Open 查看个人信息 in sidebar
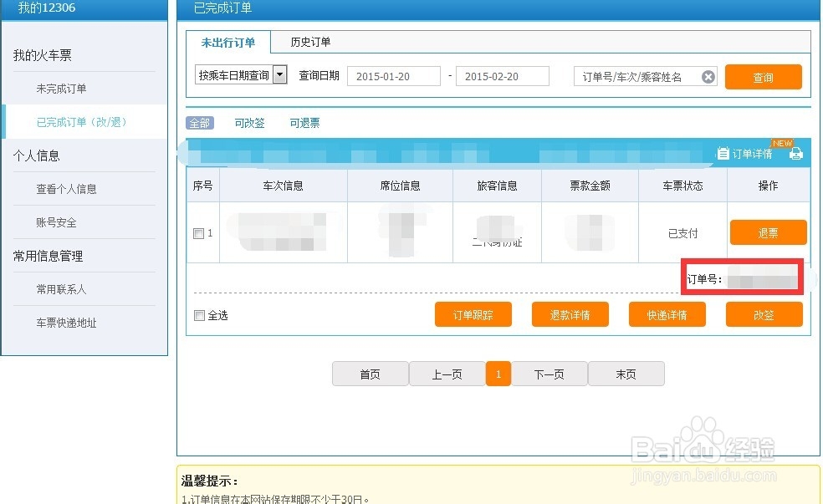Screen dimensions: 823x504 tap(66, 189)
